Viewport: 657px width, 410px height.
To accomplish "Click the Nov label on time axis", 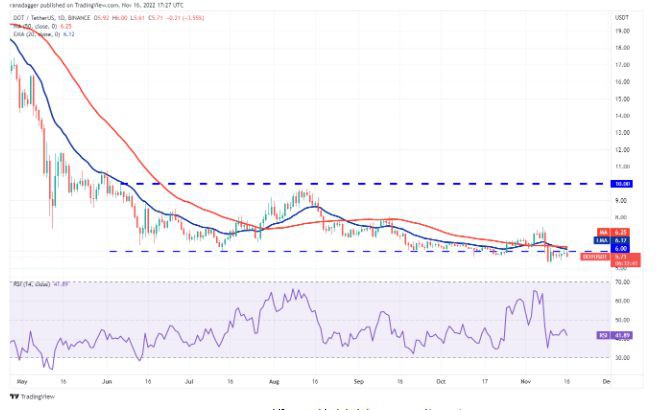I will pos(525,381).
